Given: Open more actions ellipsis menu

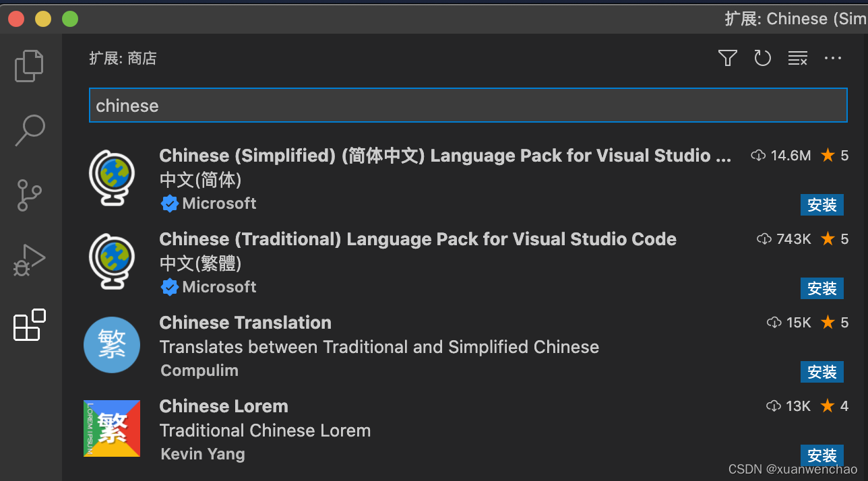Looking at the screenshot, I should pyautogui.click(x=833, y=59).
